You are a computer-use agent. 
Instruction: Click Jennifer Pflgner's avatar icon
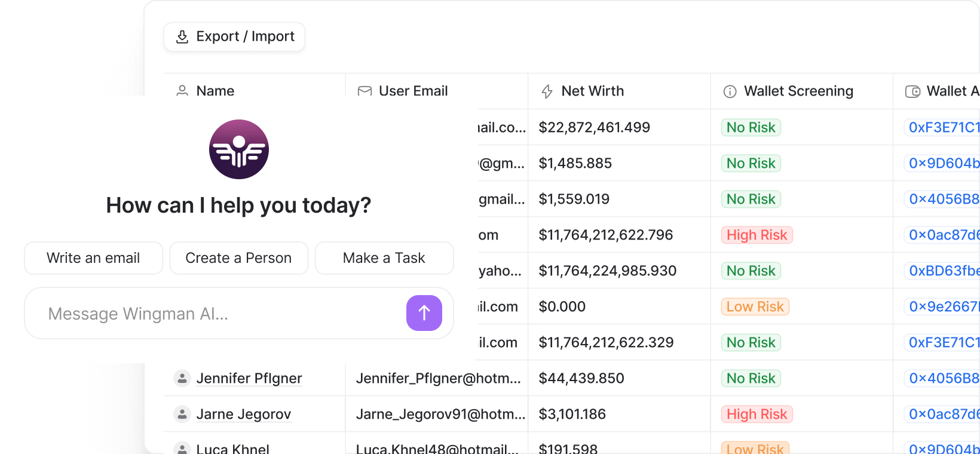tap(182, 378)
